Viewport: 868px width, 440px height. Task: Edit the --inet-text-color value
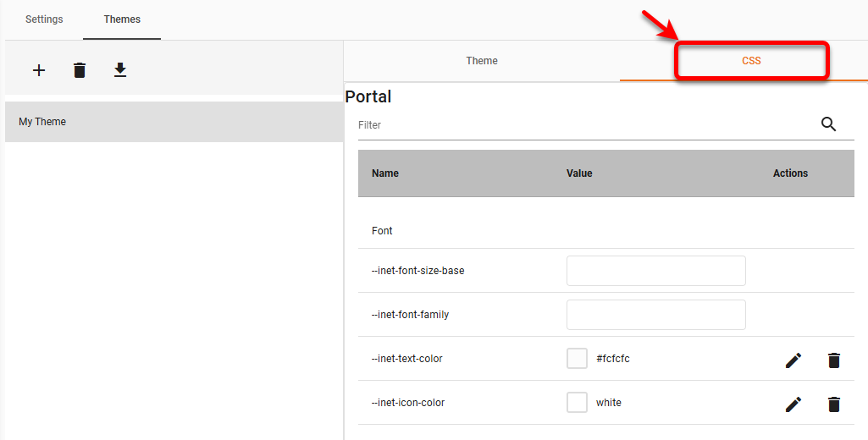click(x=793, y=360)
